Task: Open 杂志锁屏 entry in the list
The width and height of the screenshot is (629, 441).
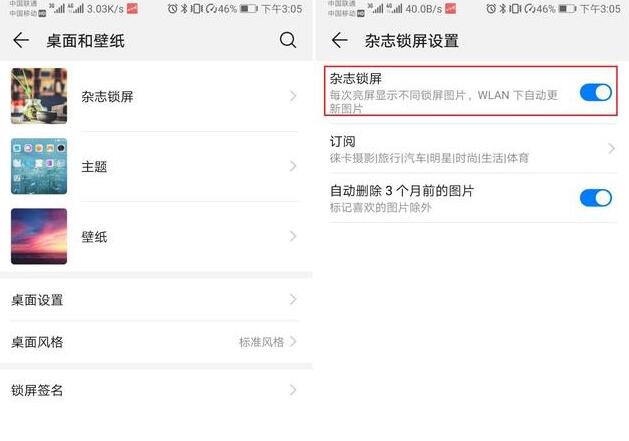Action: point(154,96)
